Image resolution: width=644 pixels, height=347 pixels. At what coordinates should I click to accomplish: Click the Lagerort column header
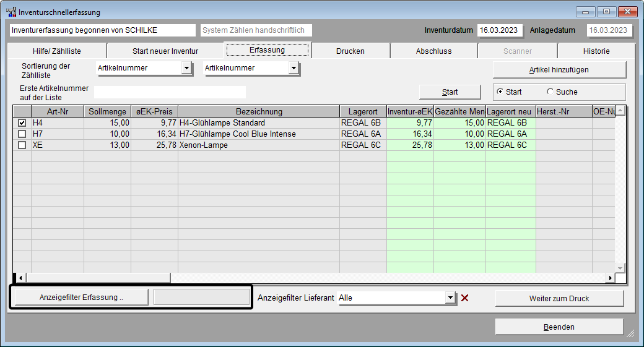tap(363, 111)
